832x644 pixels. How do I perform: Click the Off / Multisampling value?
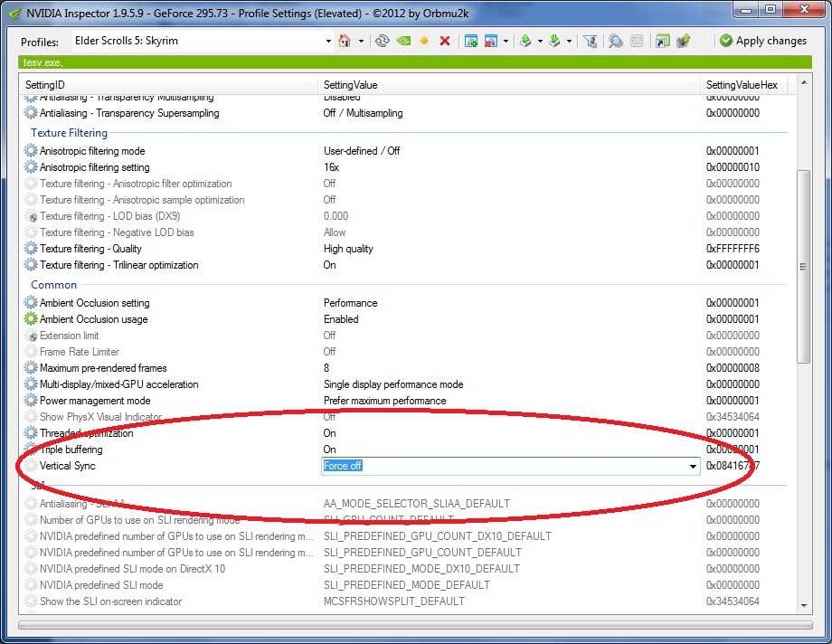[x=363, y=113]
